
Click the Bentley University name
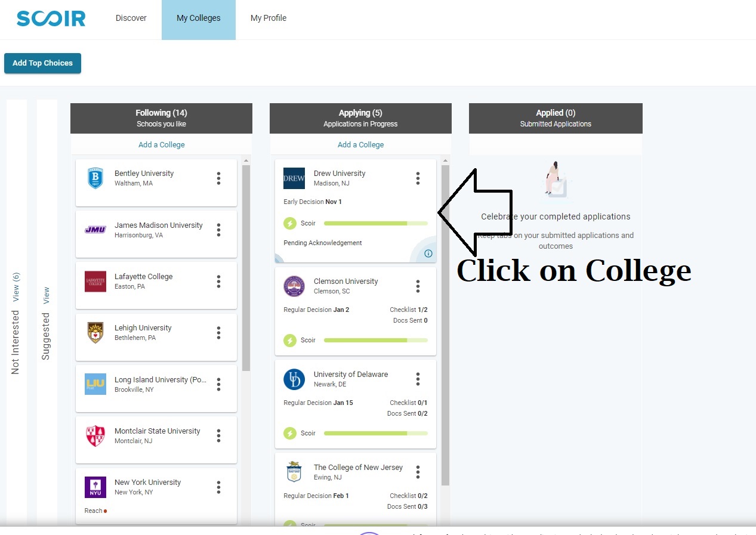144,174
